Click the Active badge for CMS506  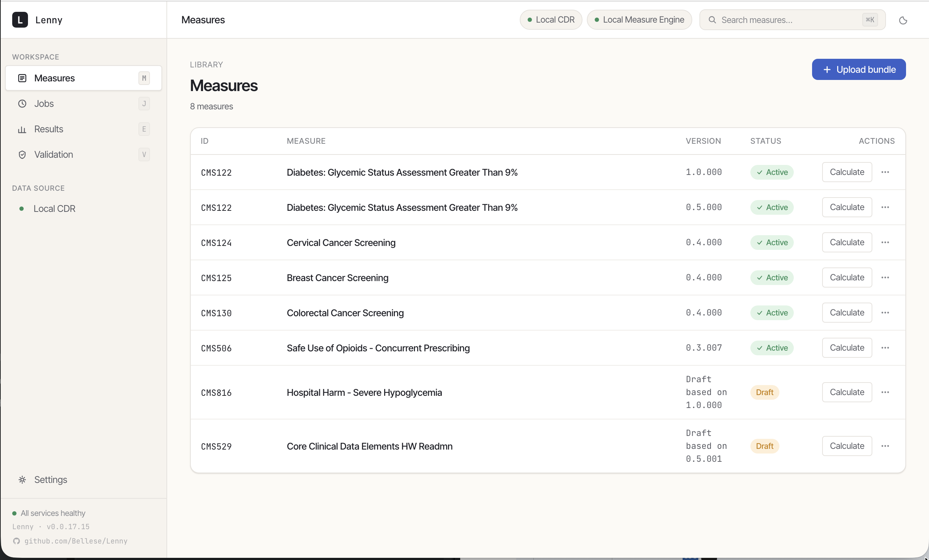pos(772,348)
